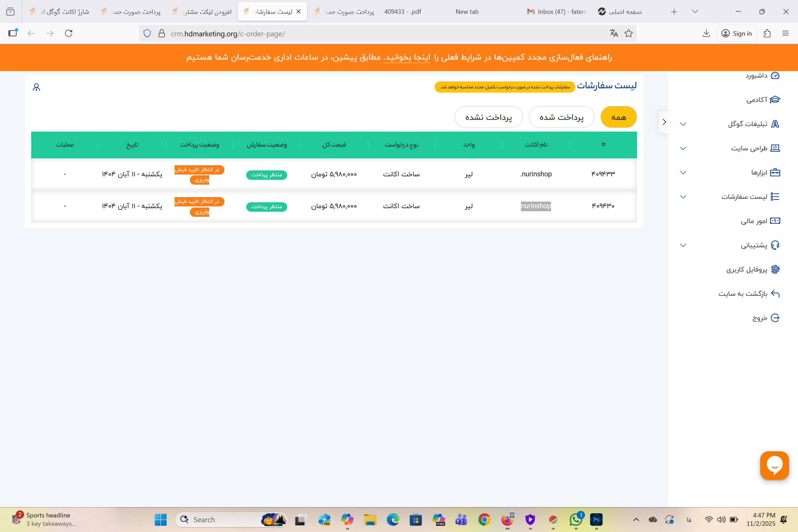Expand the site design submenu chevron

pos(683,148)
